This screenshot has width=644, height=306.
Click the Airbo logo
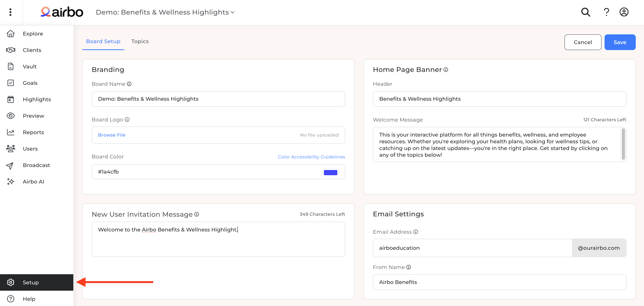(x=62, y=12)
